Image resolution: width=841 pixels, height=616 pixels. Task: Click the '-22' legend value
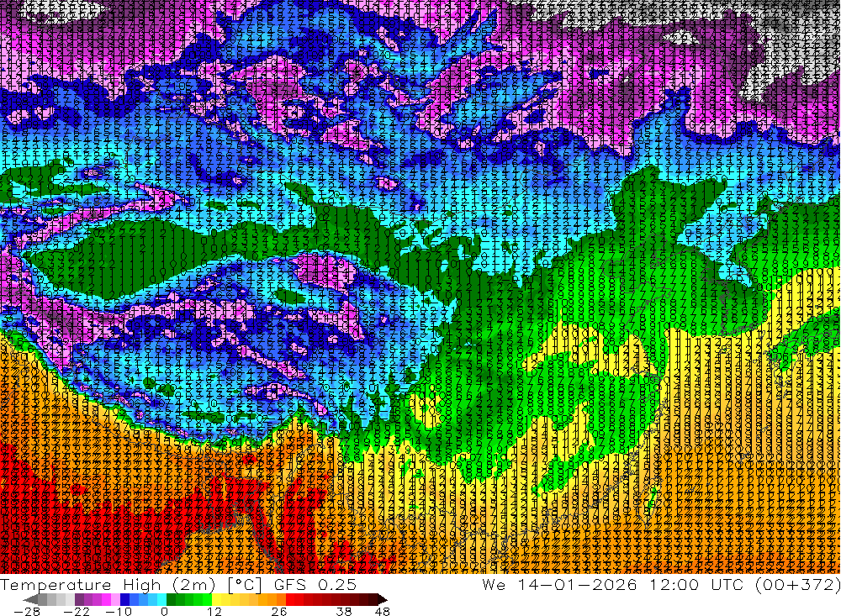[77, 612]
